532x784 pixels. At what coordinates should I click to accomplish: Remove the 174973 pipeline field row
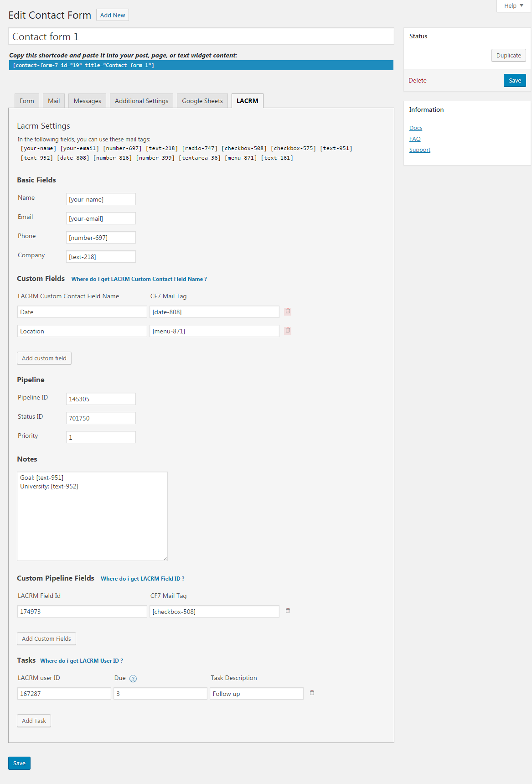pos(288,611)
